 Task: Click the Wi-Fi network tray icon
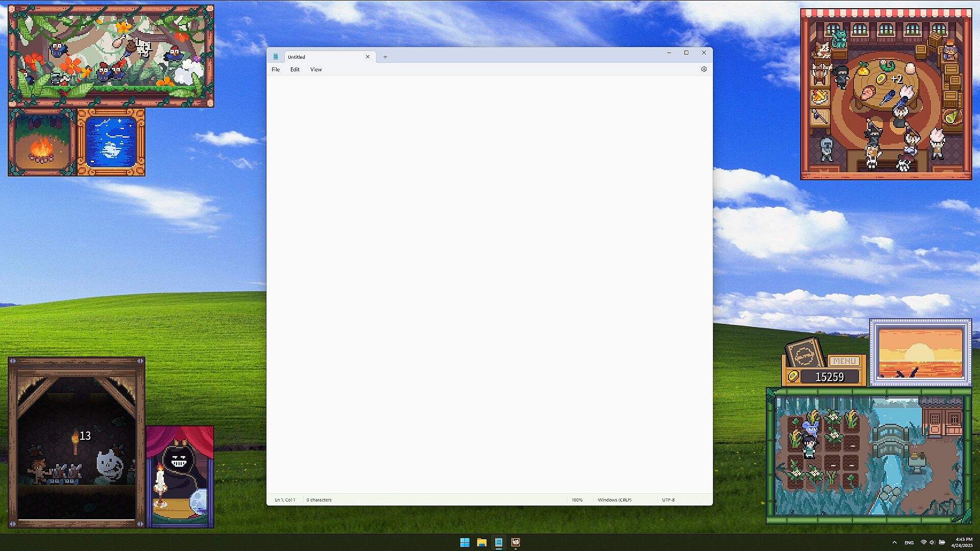[923, 542]
